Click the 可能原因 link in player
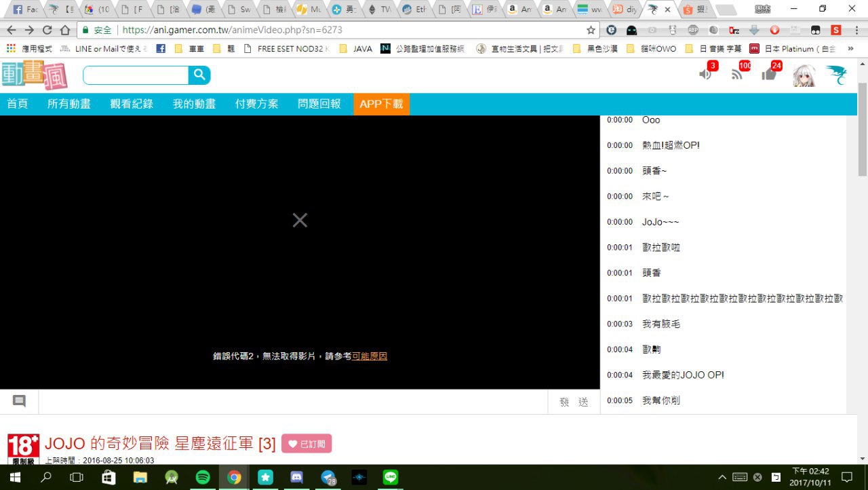The width and height of the screenshot is (868, 490). click(x=370, y=356)
